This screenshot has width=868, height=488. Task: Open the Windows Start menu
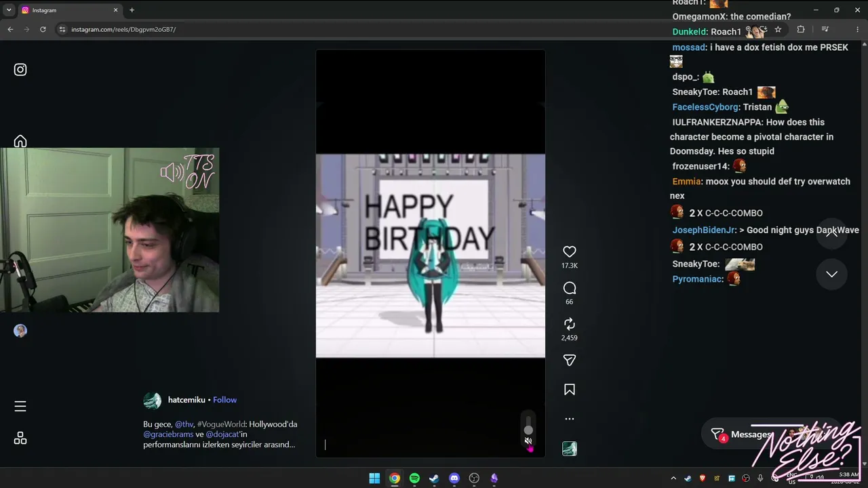[374, 479]
